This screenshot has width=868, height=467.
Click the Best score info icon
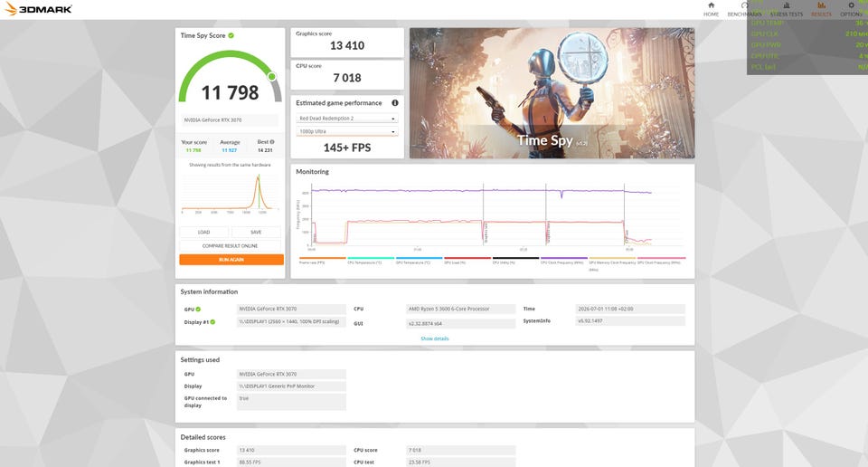tap(272, 142)
